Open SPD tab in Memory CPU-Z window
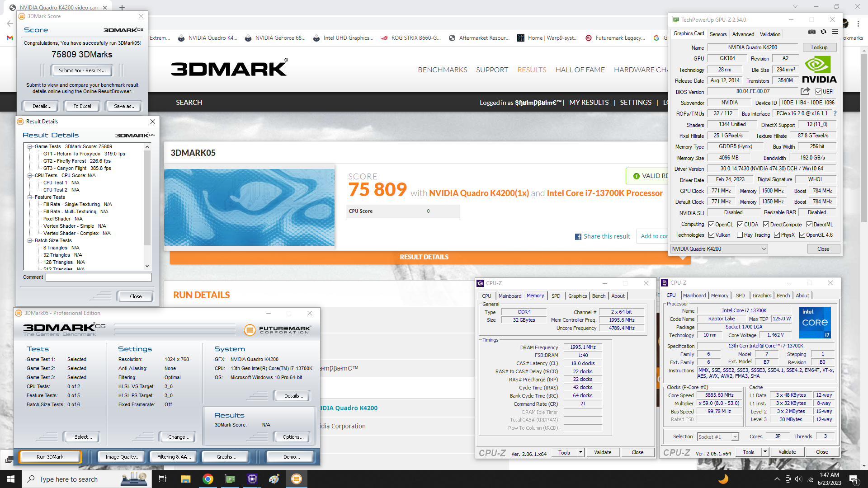 556,296
